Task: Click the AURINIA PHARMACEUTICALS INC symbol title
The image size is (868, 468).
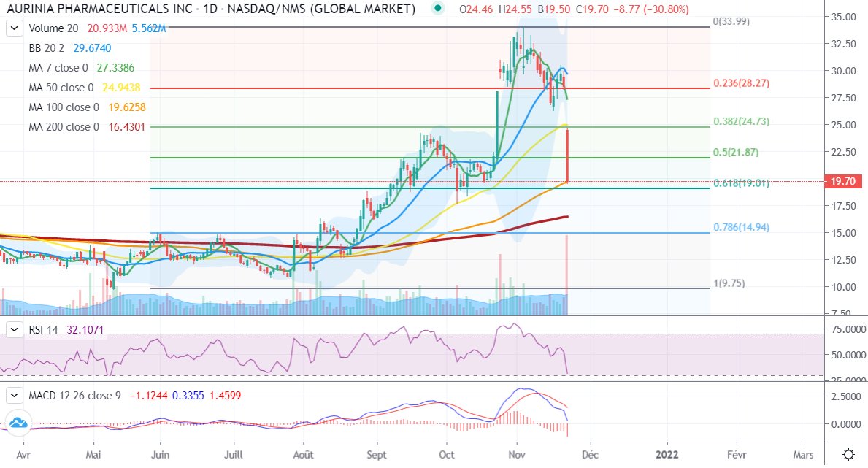Action: coord(99,9)
